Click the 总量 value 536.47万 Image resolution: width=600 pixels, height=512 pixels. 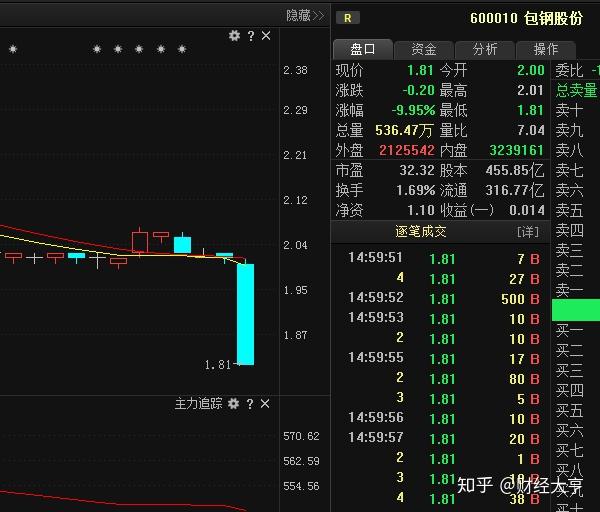(x=404, y=130)
